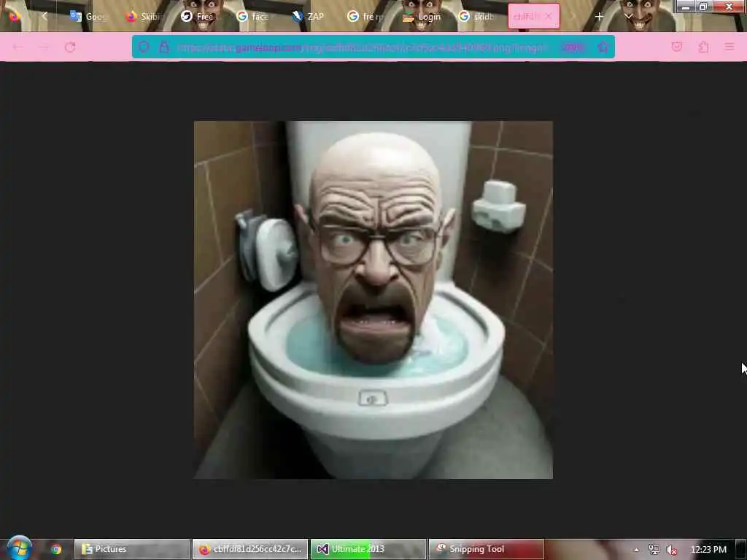Image resolution: width=747 pixels, height=560 pixels.
Task: Click the Firefox logo beside the tab strip
Action: pyautogui.click(x=14, y=16)
